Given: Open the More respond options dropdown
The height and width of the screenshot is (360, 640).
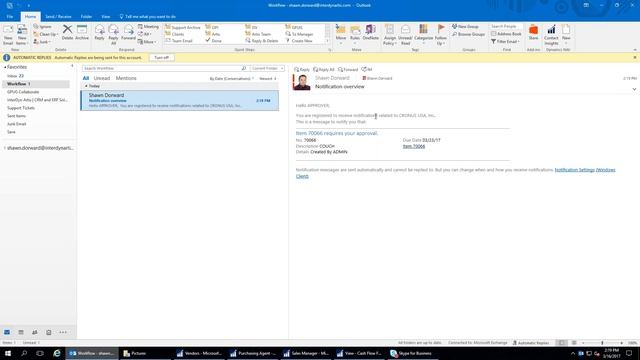Looking at the screenshot, I should pyautogui.click(x=147, y=42).
